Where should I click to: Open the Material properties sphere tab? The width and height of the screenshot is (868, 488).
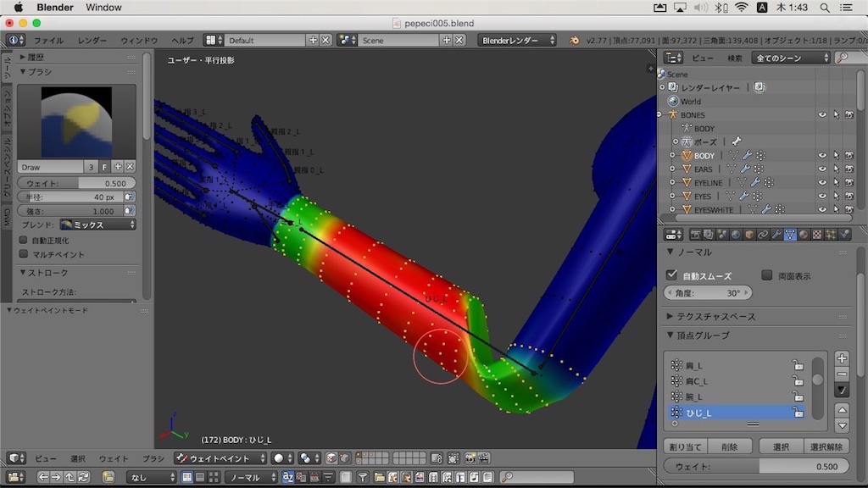(804, 235)
